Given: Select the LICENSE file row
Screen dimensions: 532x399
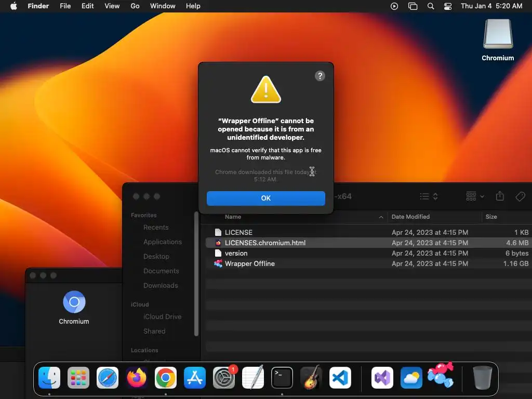Looking at the screenshot, I should click(368, 232).
